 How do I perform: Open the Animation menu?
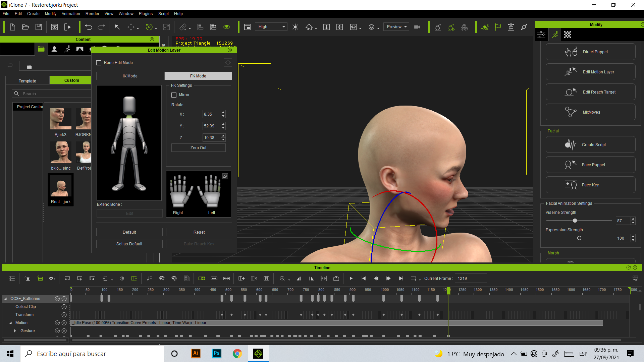tap(71, 14)
